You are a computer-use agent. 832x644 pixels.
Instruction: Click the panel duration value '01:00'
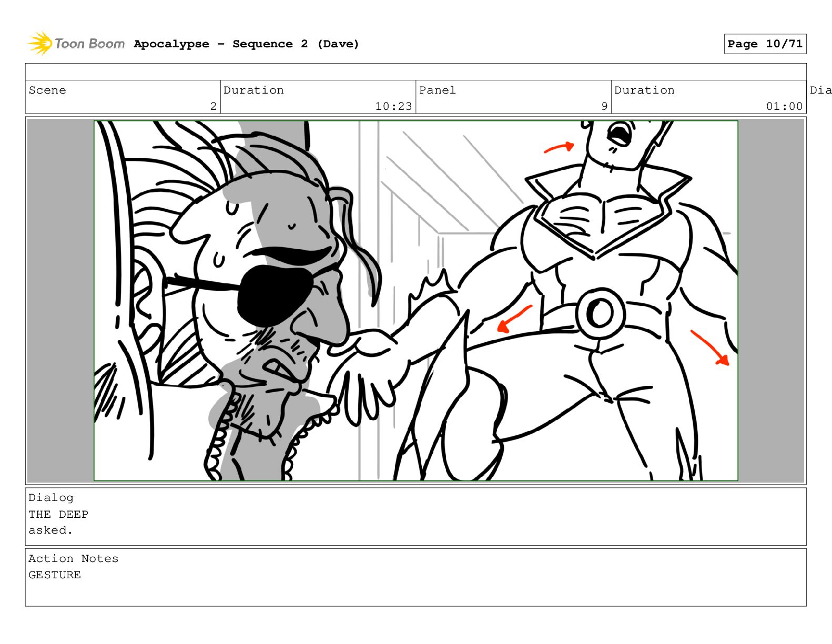click(784, 106)
